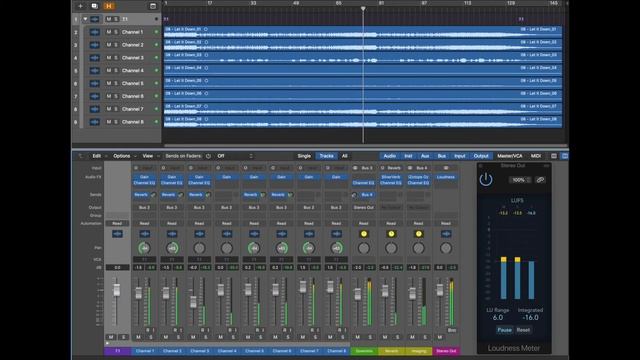Switch mixer to Tracks view
This screenshot has height=360, width=640.
tap(326, 156)
